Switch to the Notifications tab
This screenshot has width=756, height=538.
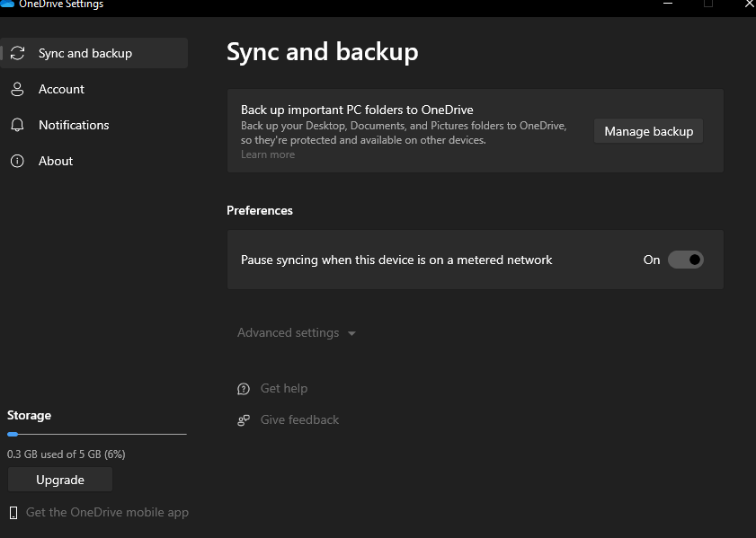point(74,126)
